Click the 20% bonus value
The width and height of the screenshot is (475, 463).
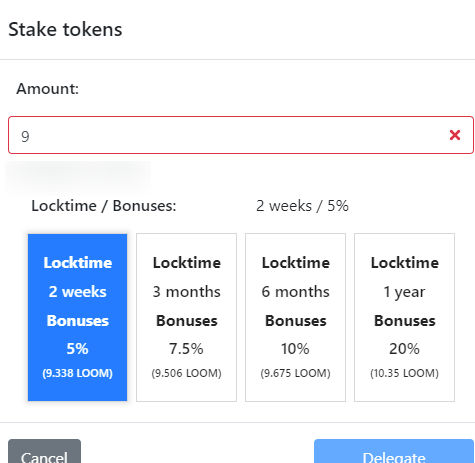[x=404, y=349]
